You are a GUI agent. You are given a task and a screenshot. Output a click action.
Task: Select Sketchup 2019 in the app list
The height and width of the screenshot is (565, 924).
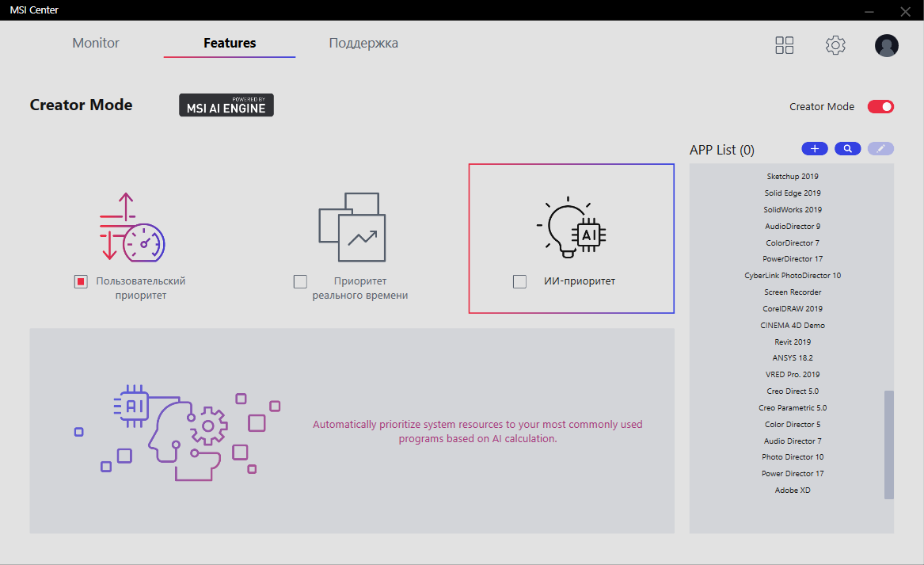click(x=792, y=177)
